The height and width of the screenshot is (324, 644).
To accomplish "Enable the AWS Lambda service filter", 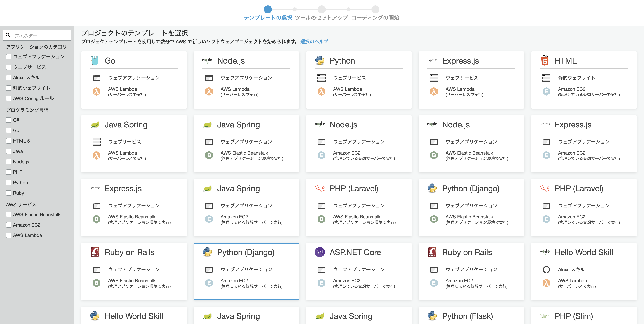I will [x=9, y=235].
